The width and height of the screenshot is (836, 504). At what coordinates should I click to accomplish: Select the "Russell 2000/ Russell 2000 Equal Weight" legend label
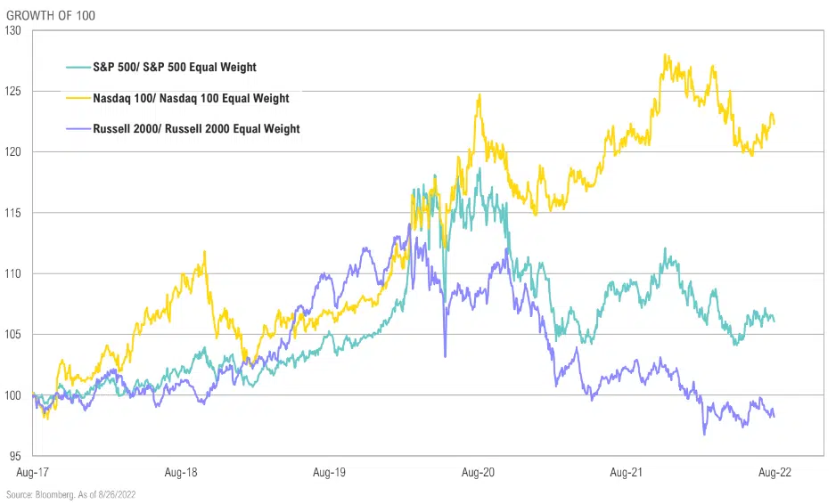(196, 128)
